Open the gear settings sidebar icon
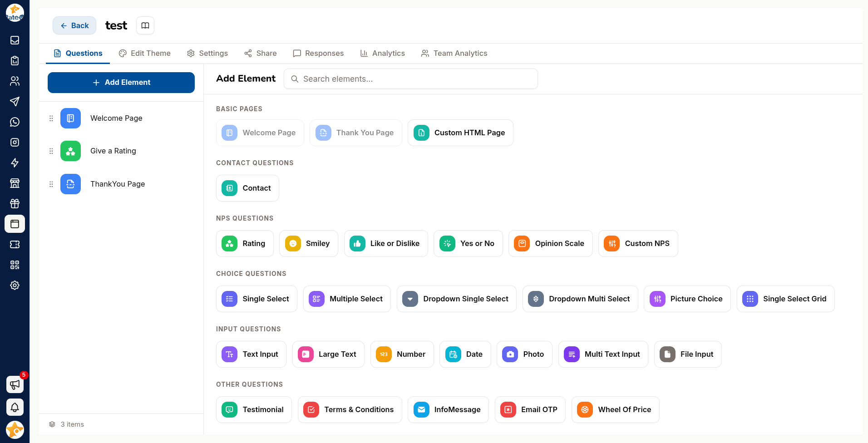This screenshot has width=868, height=443. [x=15, y=285]
